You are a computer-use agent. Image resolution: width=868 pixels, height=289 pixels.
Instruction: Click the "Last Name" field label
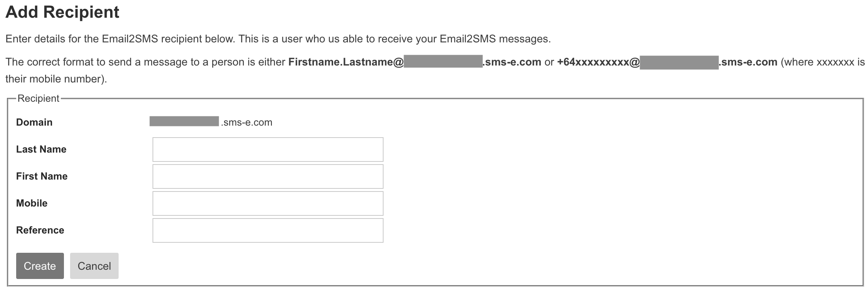coord(41,150)
